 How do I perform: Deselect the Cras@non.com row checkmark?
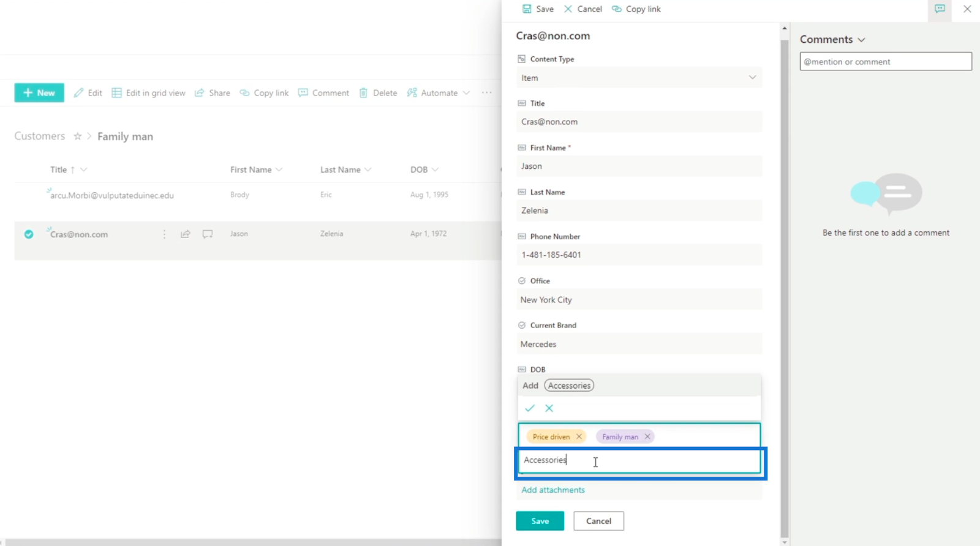[x=29, y=234]
